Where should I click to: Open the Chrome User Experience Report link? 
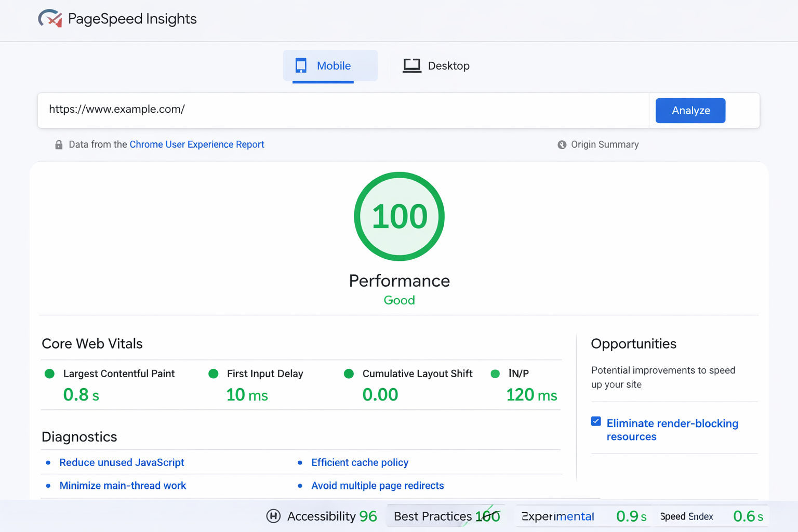pyautogui.click(x=197, y=144)
